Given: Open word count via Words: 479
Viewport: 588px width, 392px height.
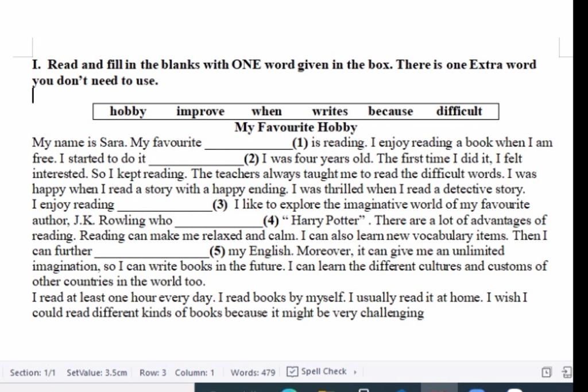Looking at the screenshot, I should click(253, 372).
